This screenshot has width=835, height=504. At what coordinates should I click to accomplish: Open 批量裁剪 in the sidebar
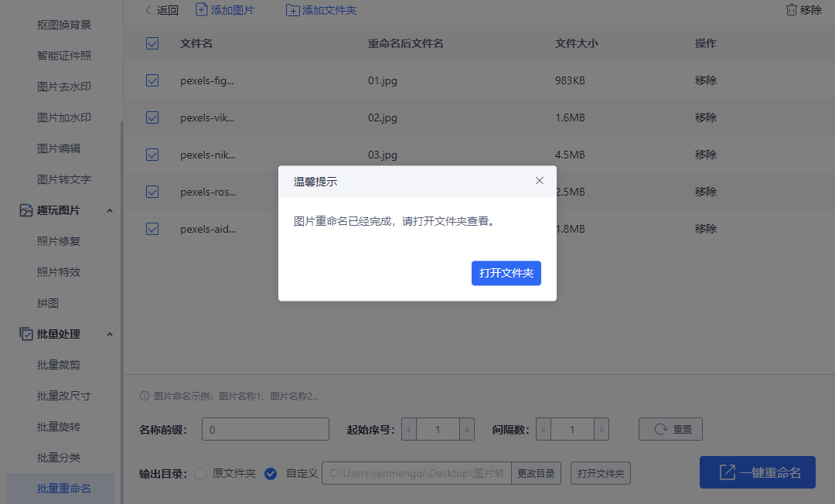(x=59, y=365)
